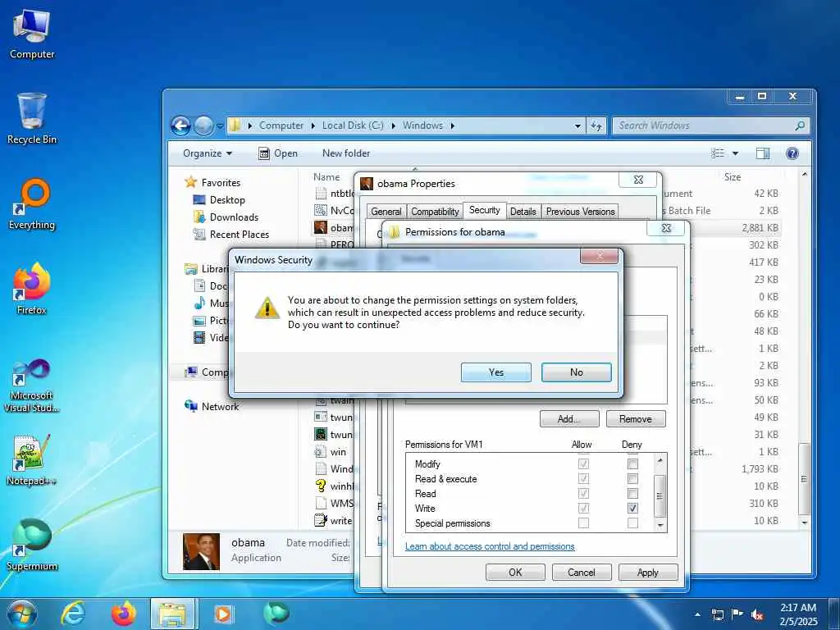Viewport: 840px width, 630px height.
Task: Click the Action Center flag icon
Action: (x=737, y=614)
